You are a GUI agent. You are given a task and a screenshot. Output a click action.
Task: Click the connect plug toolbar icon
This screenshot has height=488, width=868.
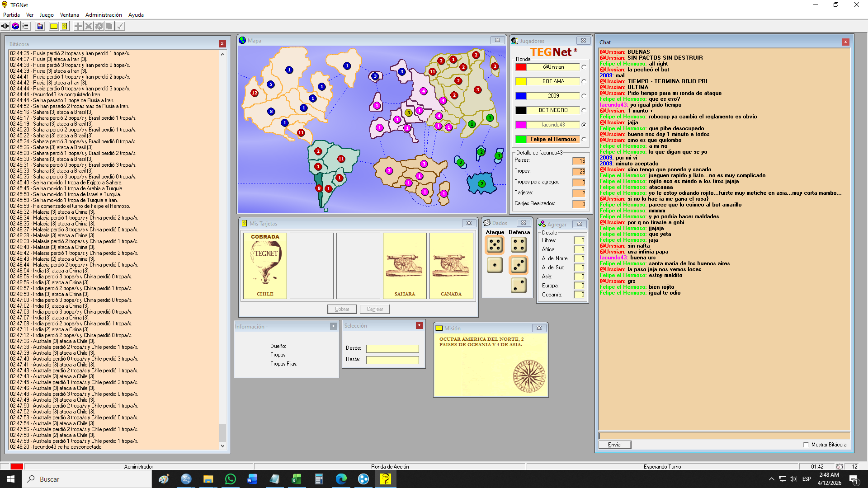point(5,26)
